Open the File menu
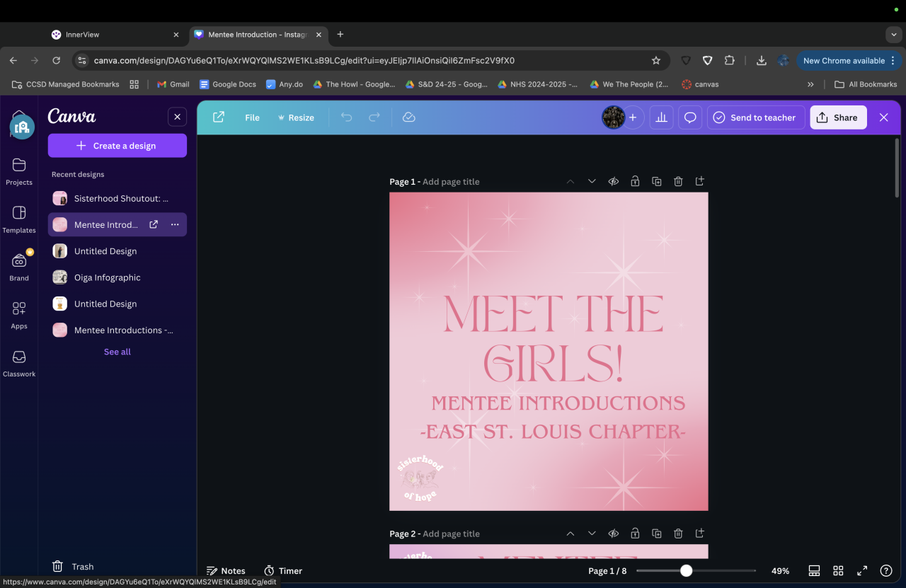 click(252, 117)
